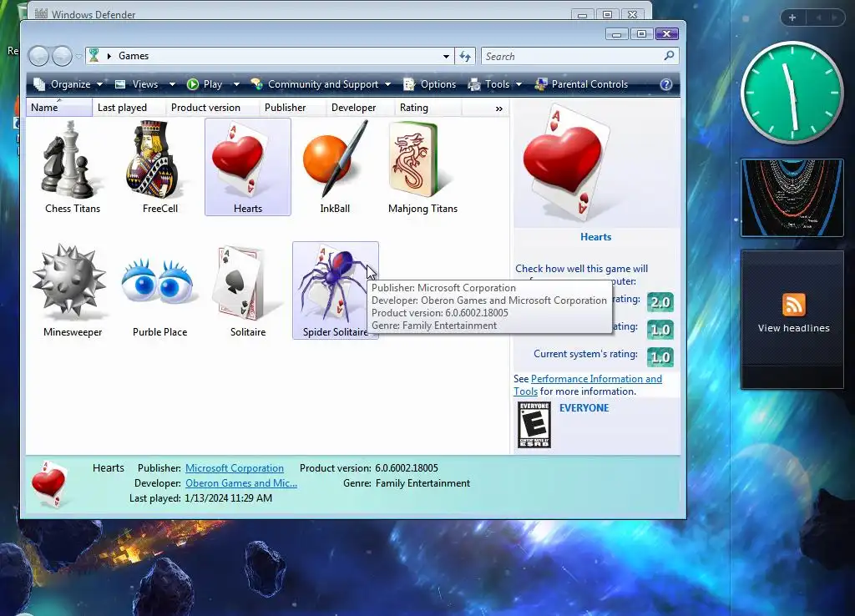This screenshot has width=855, height=616.
Task: Click the Product version 6.0.6002.18005 in details pane
Action: pos(407,468)
